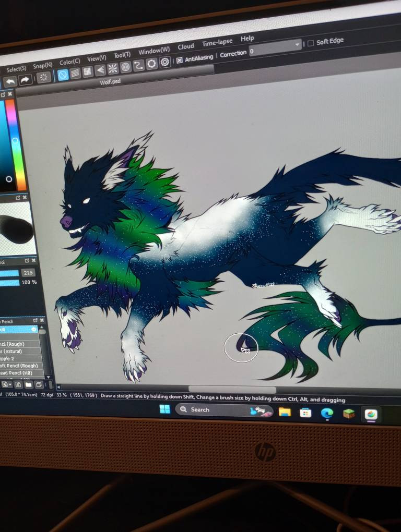Open Microsoft Edge from taskbar
The image size is (401, 532).
click(x=327, y=413)
